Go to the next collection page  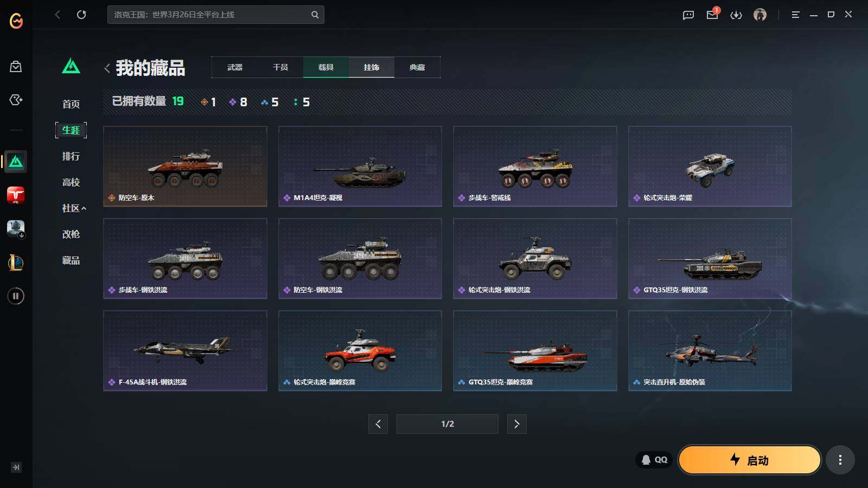click(x=516, y=424)
